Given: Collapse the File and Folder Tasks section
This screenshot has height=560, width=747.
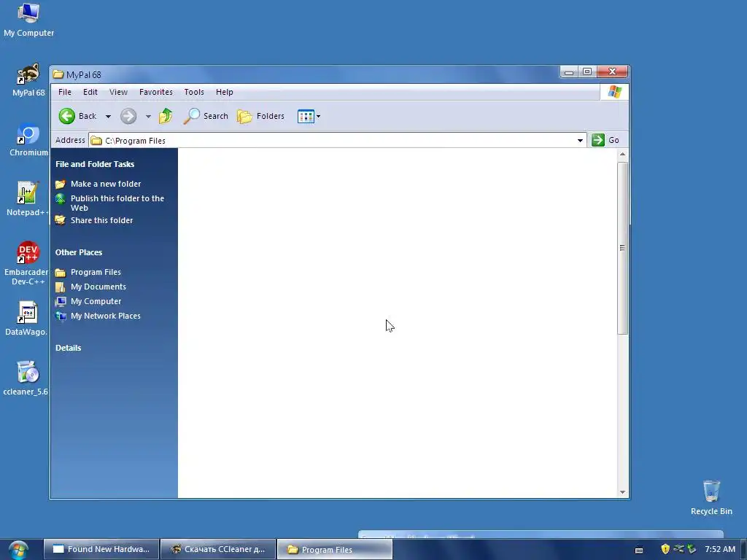Looking at the screenshot, I should (x=95, y=164).
